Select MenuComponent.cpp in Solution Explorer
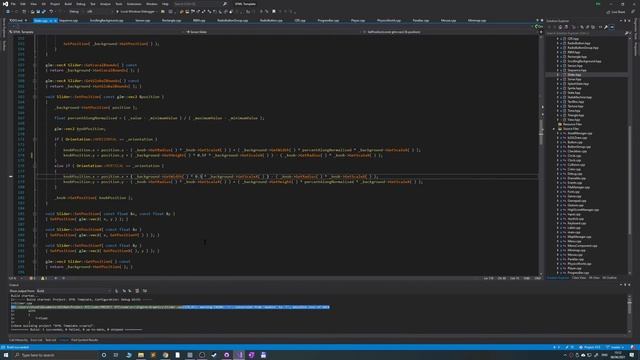640x360 pixels. click(x=582, y=246)
